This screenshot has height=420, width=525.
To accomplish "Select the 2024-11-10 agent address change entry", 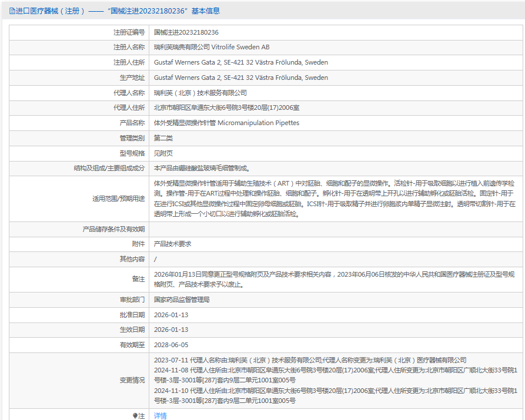I will tap(336, 395).
